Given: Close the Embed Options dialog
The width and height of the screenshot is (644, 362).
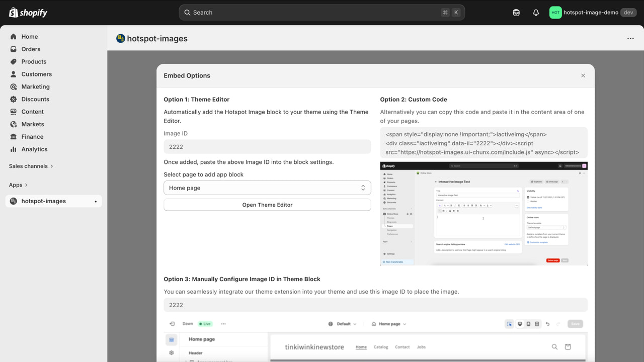Looking at the screenshot, I should [583, 76].
